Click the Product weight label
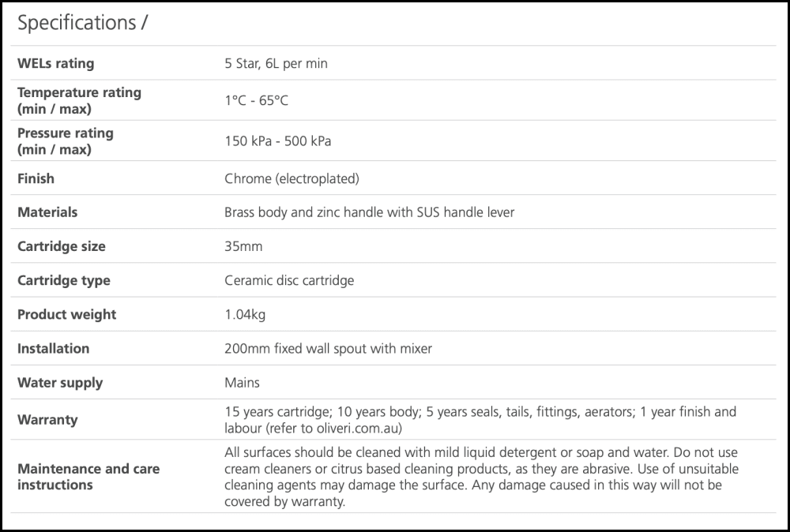Viewport: 790px width, 532px height. point(66,314)
